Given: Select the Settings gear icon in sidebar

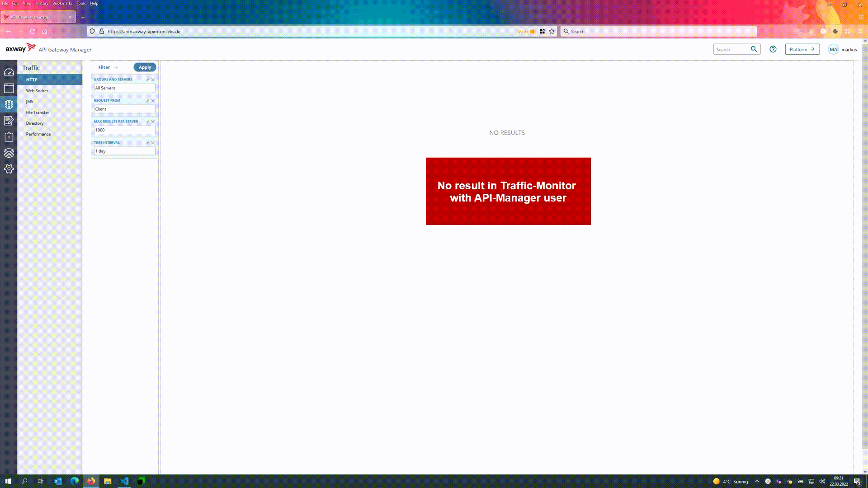Looking at the screenshot, I should (x=9, y=169).
